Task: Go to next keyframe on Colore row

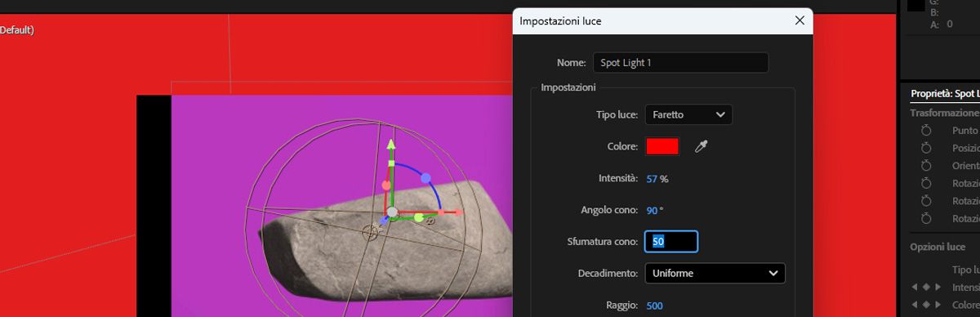Action: 938,305
